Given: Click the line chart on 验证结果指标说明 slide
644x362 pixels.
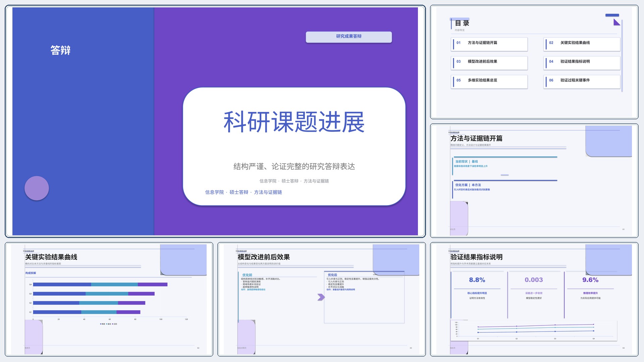Looking at the screenshot, I should [534, 331].
